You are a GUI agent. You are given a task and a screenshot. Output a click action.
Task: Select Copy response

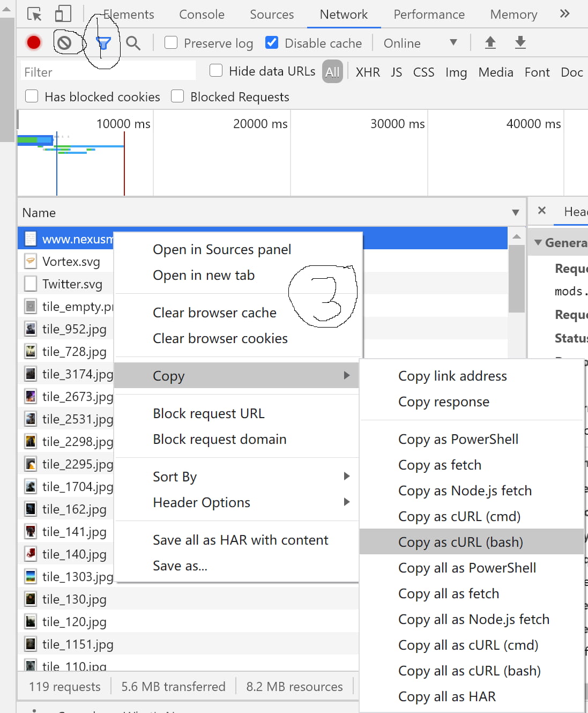click(x=472, y=401)
